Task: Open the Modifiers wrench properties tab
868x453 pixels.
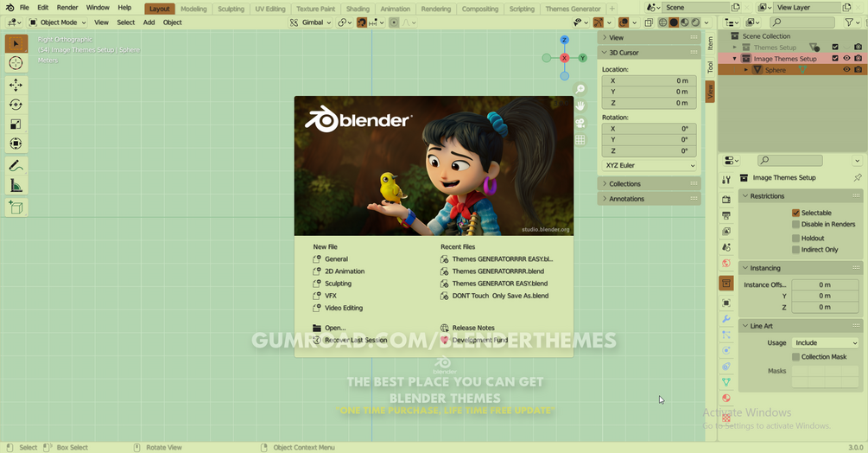Action: [726, 319]
